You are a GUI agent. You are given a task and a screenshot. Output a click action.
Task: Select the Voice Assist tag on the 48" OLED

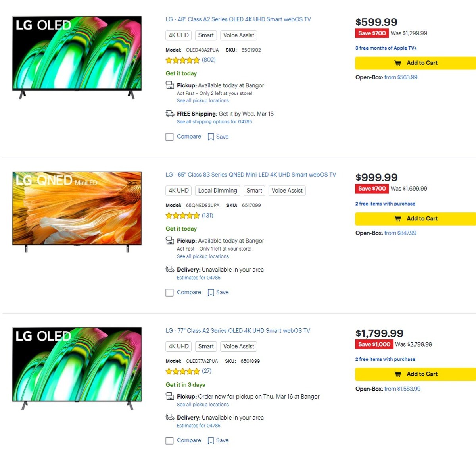238,35
